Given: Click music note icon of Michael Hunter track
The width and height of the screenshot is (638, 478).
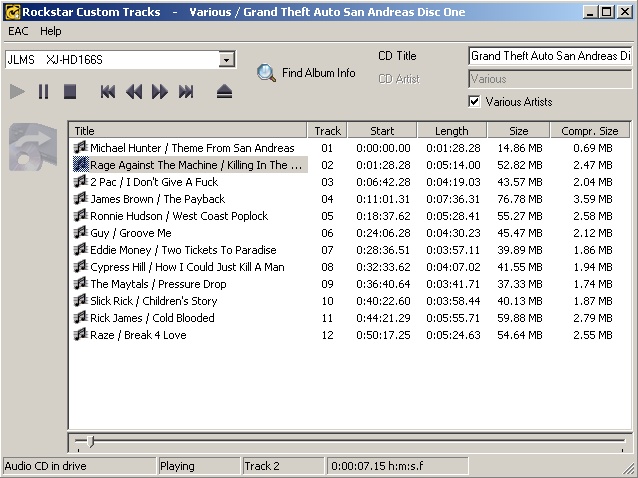Looking at the screenshot, I should 81,147.
